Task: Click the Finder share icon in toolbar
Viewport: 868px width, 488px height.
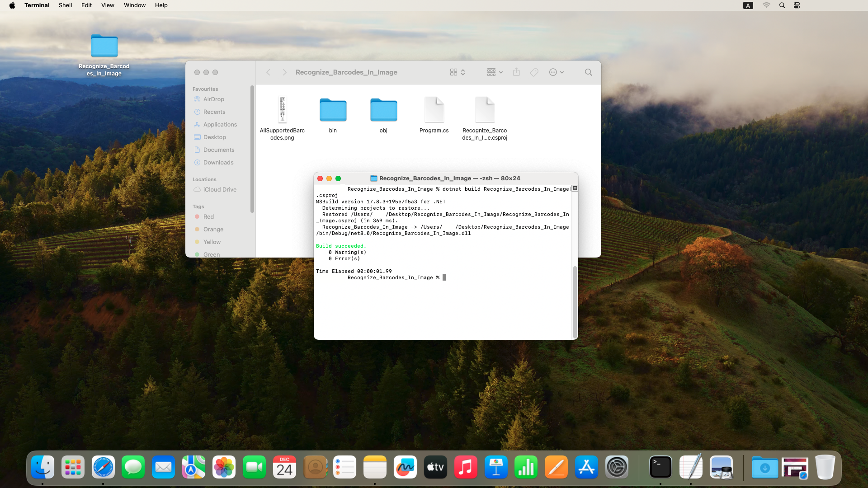Action: 516,72
